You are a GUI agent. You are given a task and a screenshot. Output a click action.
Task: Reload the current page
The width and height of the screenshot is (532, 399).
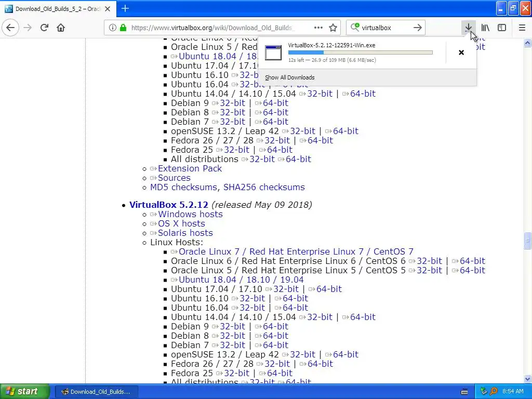(x=44, y=28)
